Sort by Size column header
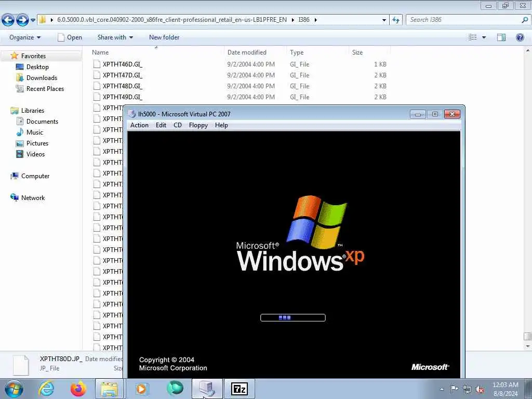The image size is (532, 399). tap(357, 52)
